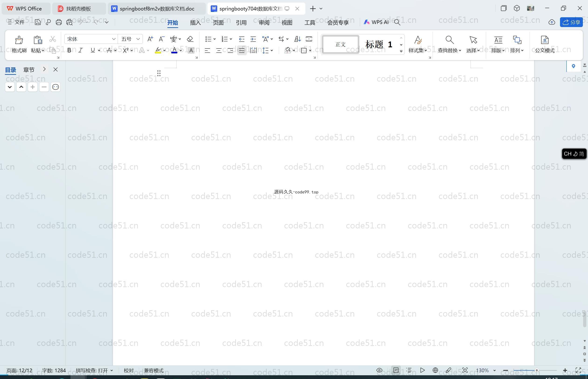
Task: Switch to 章节 tab in navigation pane
Action: (x=29, y=70)
